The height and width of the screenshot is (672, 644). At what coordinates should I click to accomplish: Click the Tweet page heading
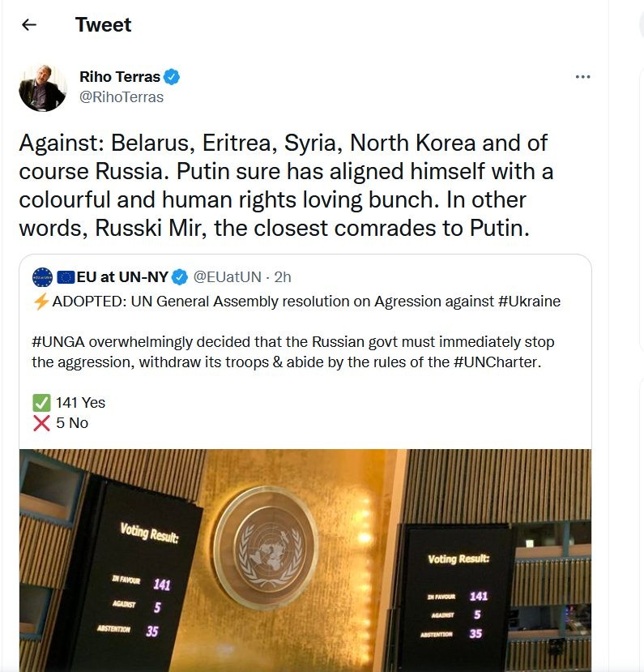pos(103,24)
